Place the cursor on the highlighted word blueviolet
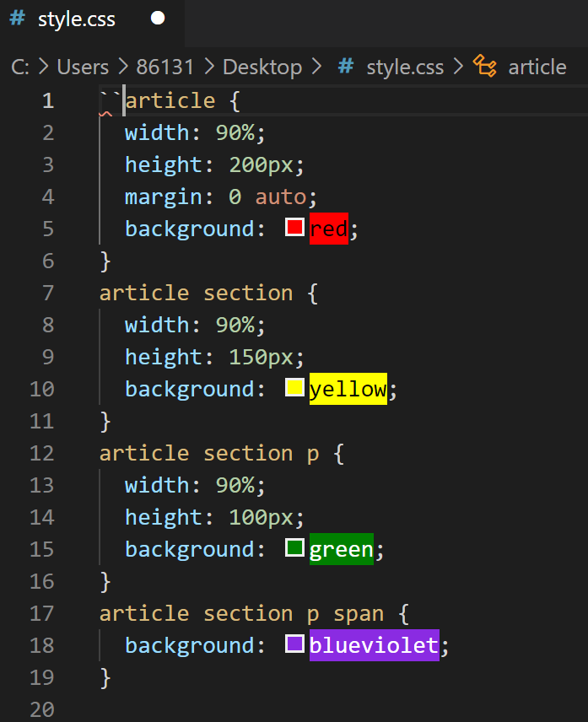588x722 pixels. click(x=374, y=645)
